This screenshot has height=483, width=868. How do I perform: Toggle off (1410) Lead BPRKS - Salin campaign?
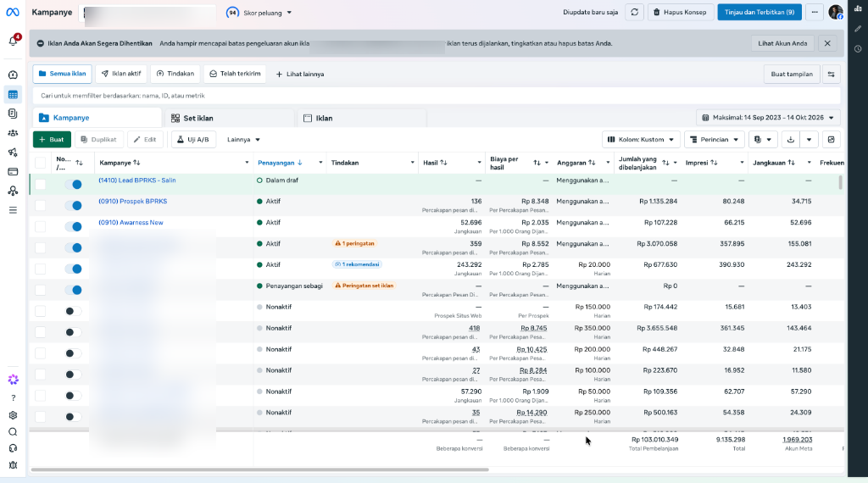[73, 184]
